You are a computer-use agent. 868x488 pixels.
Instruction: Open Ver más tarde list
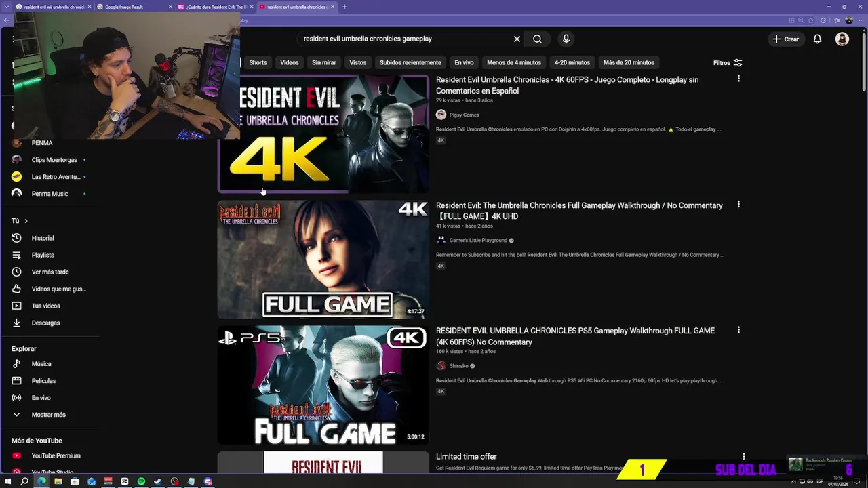click(50, 272)
